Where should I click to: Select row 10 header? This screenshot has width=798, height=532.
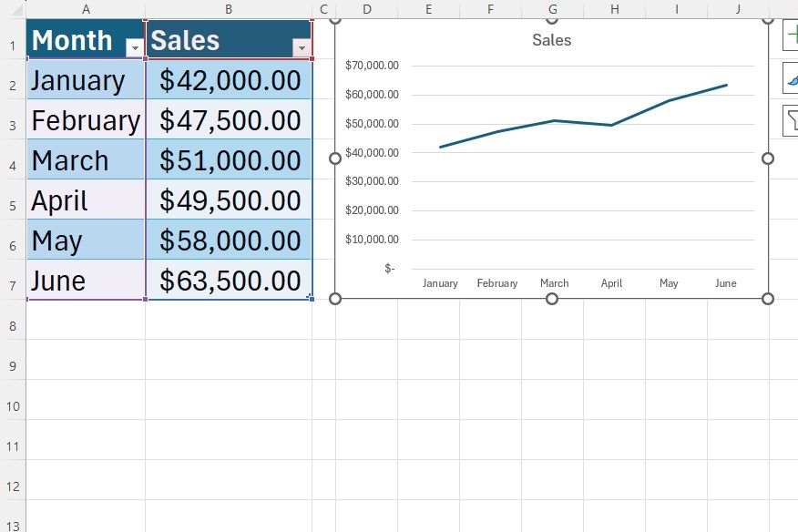13,400
